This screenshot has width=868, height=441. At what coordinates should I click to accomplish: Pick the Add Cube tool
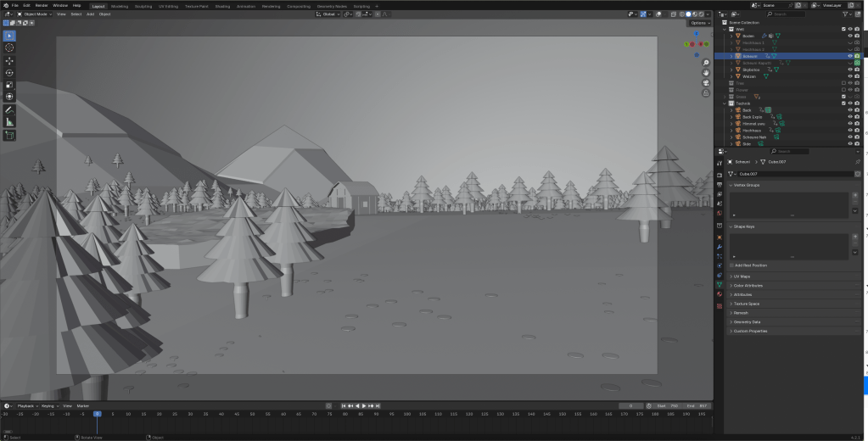[x=9, y=135]
